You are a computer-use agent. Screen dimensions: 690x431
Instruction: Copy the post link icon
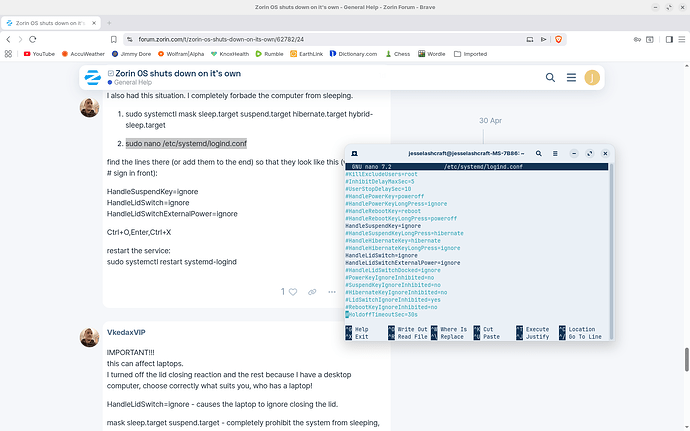pos(312,291)
